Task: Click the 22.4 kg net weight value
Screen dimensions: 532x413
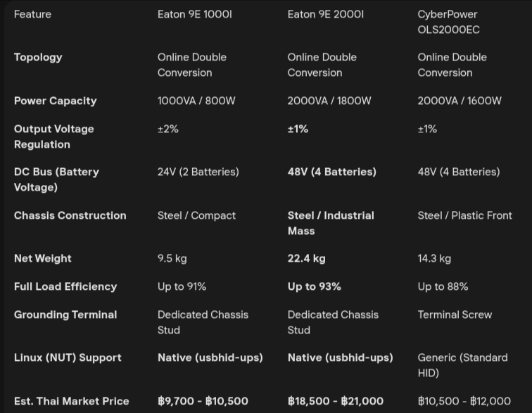Action: pyautogui.click(x=306, y=258)
